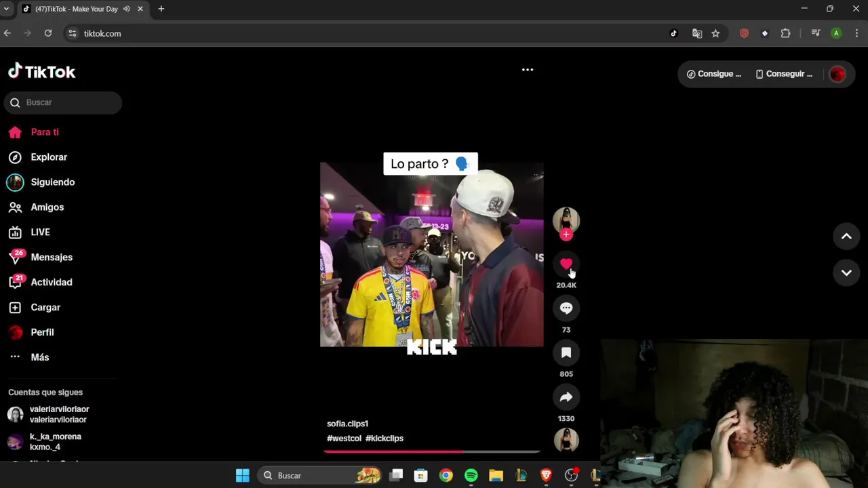Save the video with the bookmark icon
Image resolution: width=868 pixels, height=488 pixels.
[x=566, y=352]
